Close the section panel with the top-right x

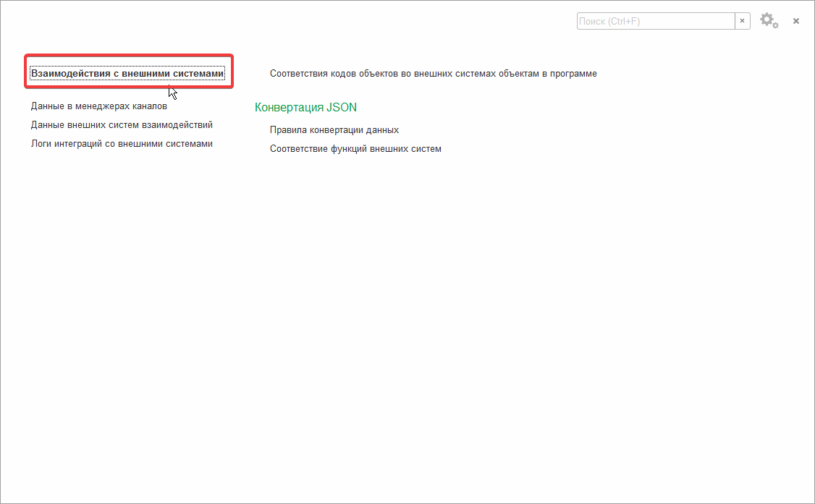[x=795, y=21]
